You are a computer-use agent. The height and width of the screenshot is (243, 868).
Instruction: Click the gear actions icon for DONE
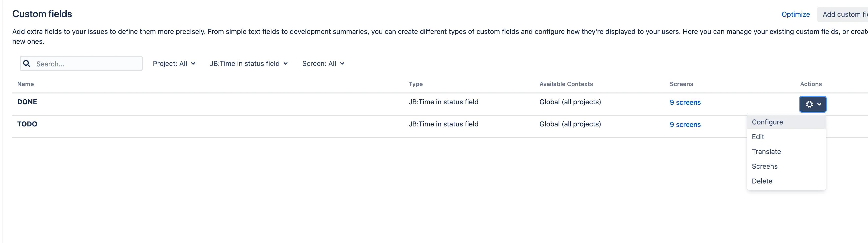tap(809, 104)
